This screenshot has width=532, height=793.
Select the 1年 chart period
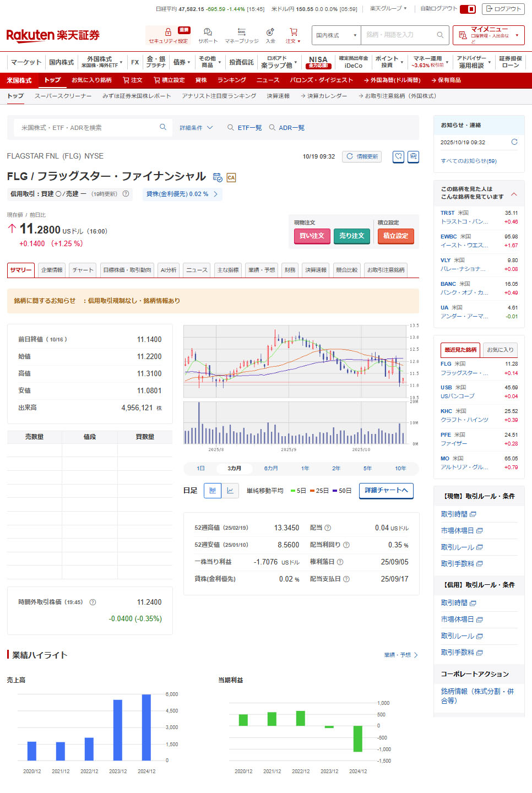coord(305,469)
